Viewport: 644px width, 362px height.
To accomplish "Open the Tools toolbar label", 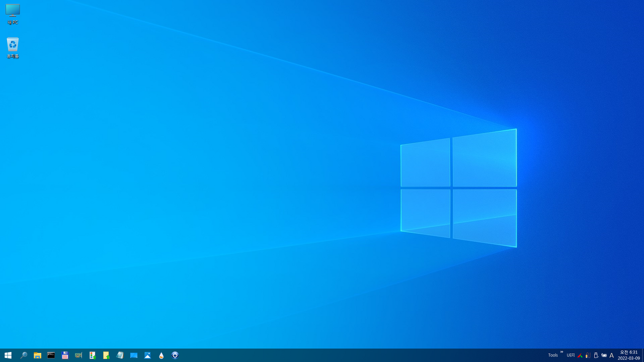I will point(553,355).
